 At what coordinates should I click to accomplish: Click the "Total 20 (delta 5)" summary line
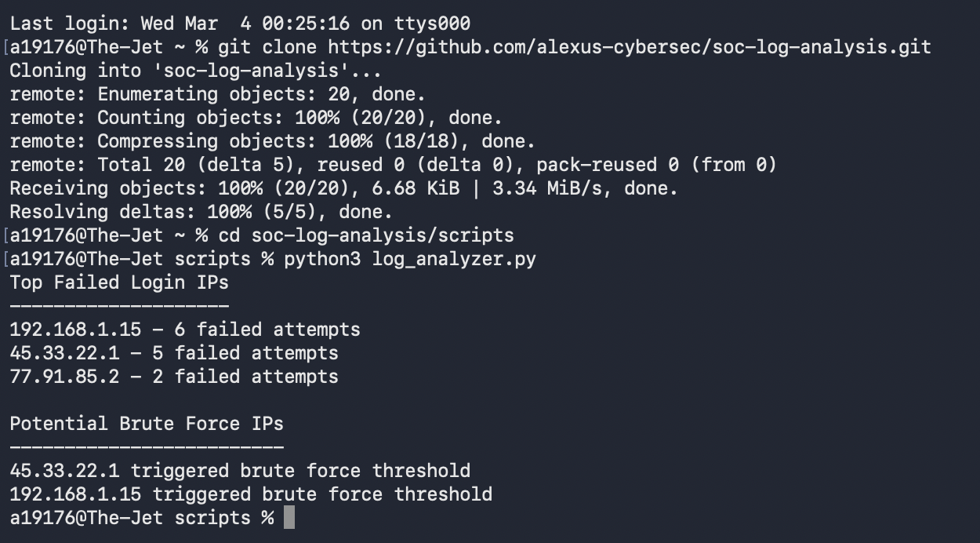(x=392, y=165)
